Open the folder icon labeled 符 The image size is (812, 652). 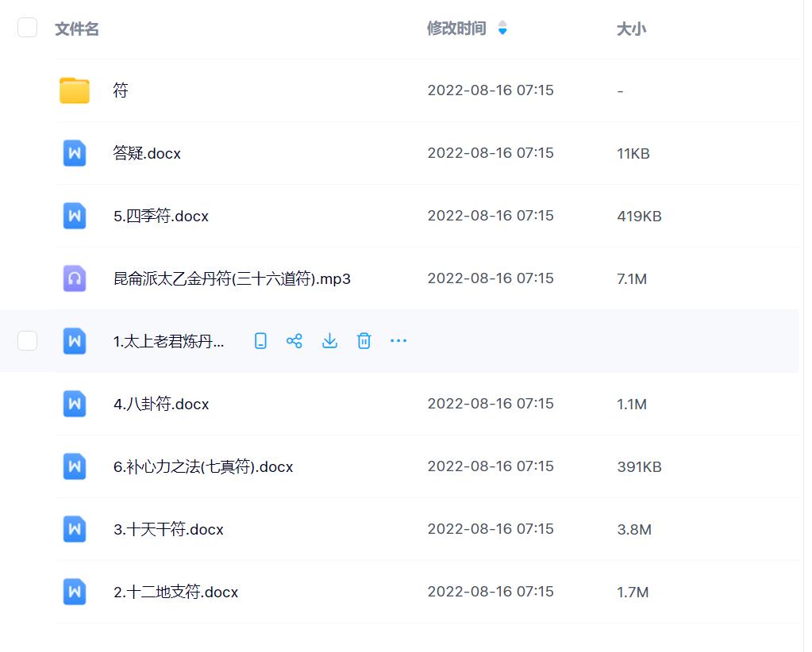(74, 90)
